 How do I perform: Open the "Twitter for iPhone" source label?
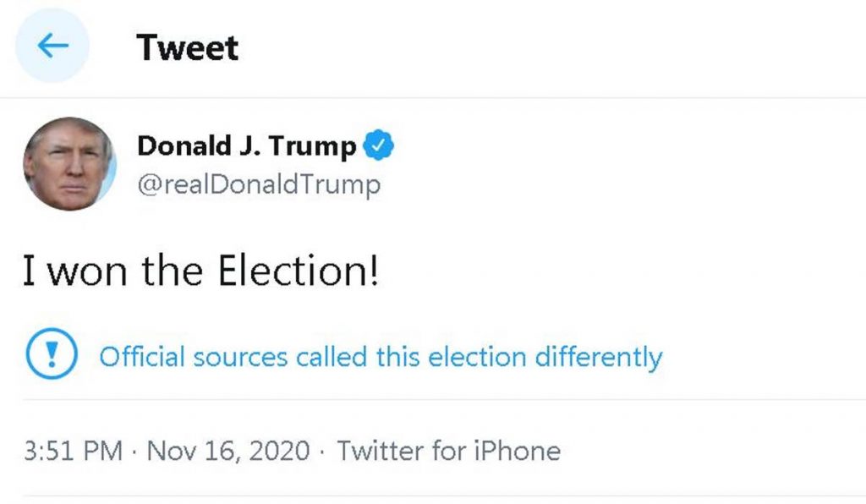tap(448, 450)
